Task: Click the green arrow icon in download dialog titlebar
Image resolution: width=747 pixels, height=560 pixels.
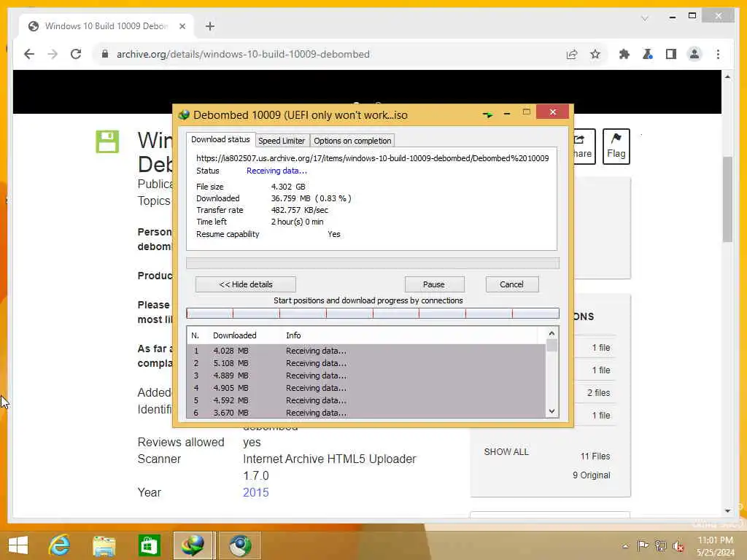Action: 487,114
